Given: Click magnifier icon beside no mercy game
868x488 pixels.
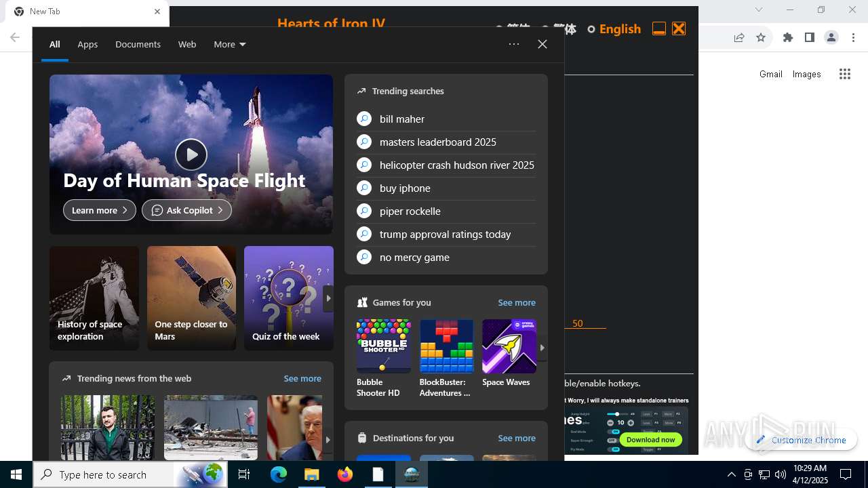Looking at the screenshot, I should tap(364, 257).
